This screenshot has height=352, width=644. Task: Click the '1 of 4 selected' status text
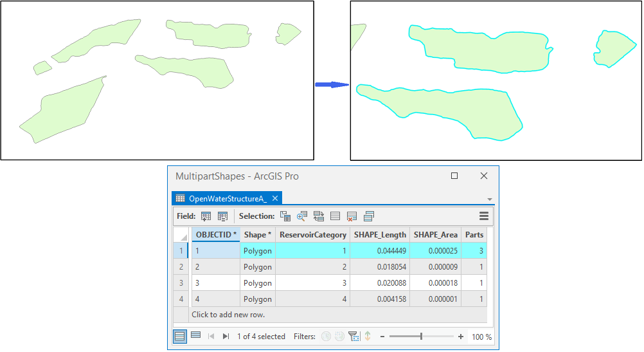point(261,337)
